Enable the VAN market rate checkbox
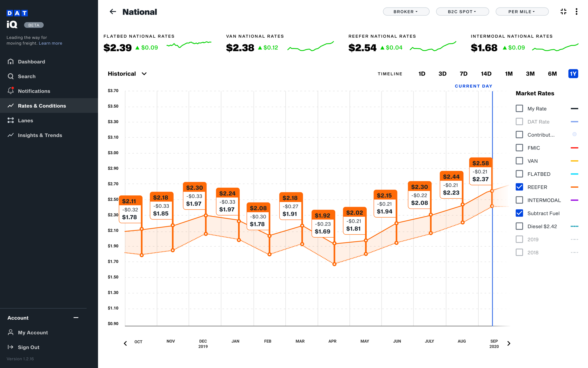This screenshot has height=368, width=588. 520,161
